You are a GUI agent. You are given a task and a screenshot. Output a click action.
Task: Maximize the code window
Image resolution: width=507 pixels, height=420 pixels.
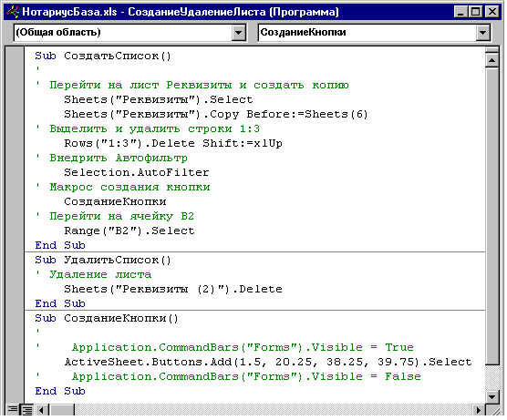coord(476,12)
